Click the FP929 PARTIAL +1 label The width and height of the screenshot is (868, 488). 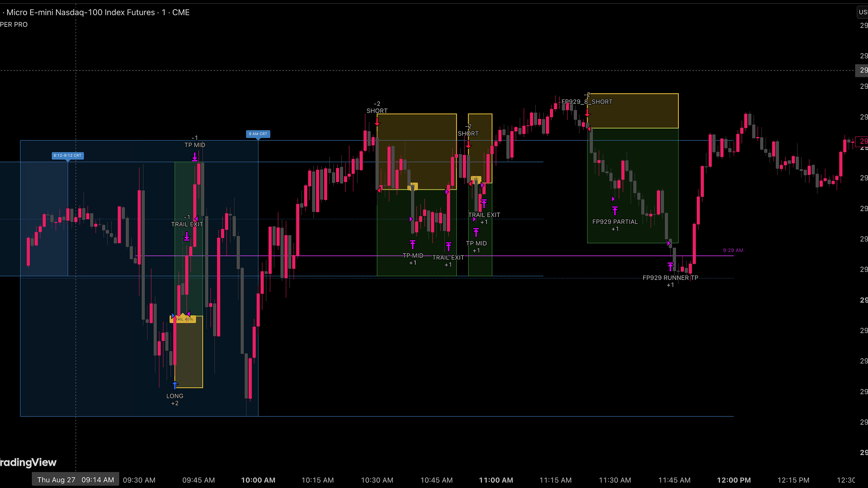pyautogui.click(x=615, y=225)
